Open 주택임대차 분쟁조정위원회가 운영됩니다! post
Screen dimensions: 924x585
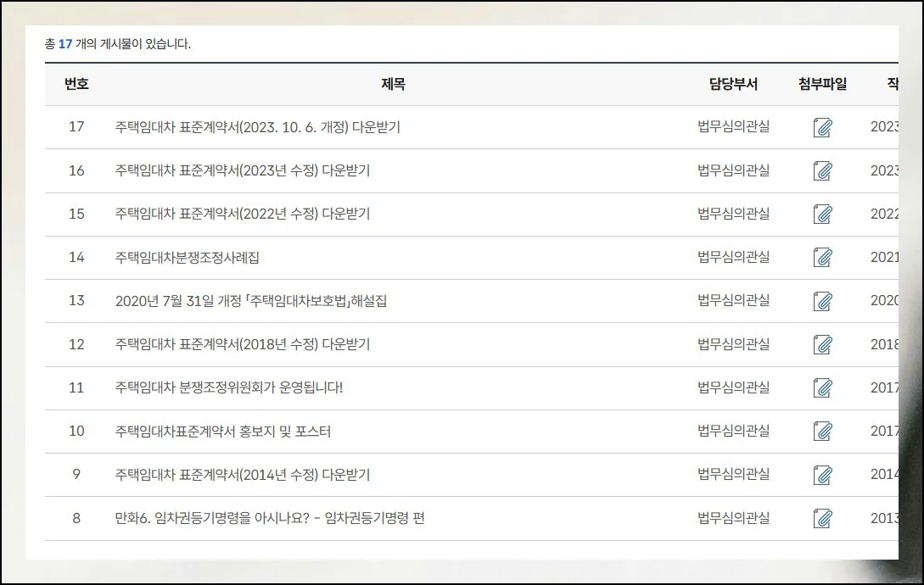[x=228, y=387]
